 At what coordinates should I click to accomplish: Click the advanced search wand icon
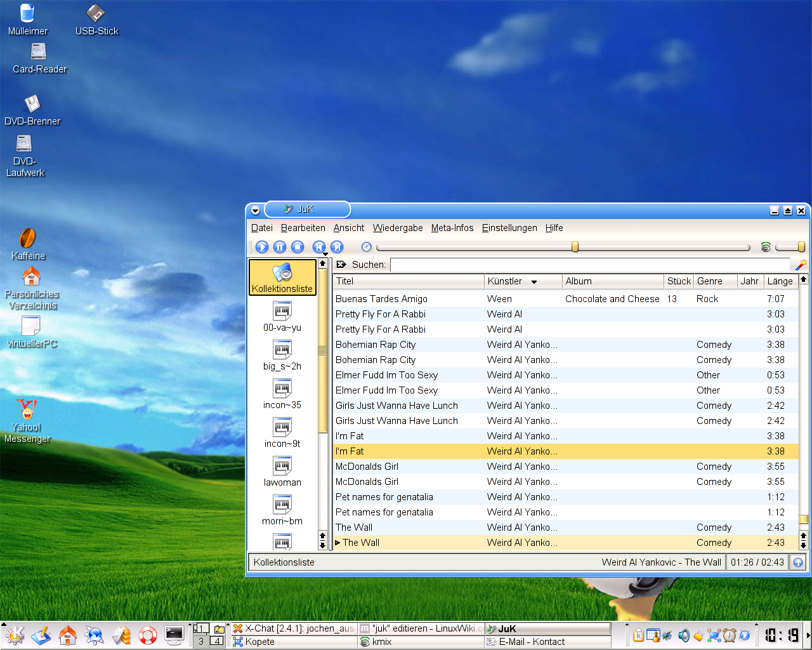[x=801, y=265]
